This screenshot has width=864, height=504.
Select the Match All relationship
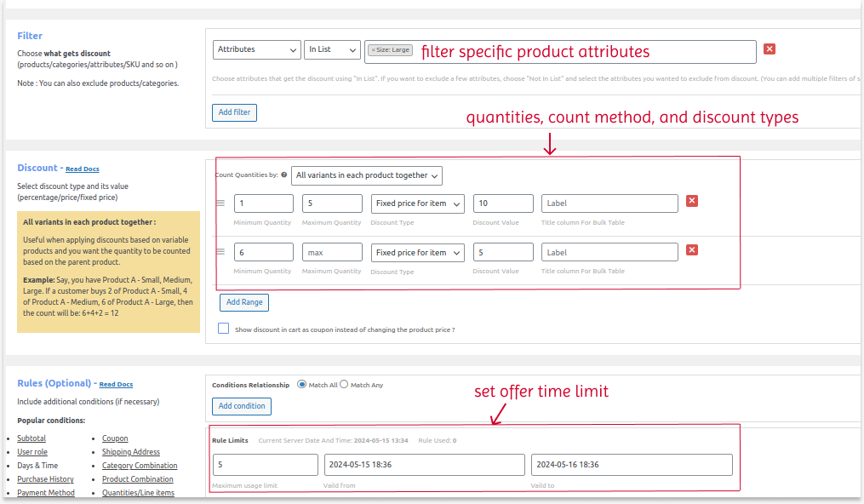302,384
